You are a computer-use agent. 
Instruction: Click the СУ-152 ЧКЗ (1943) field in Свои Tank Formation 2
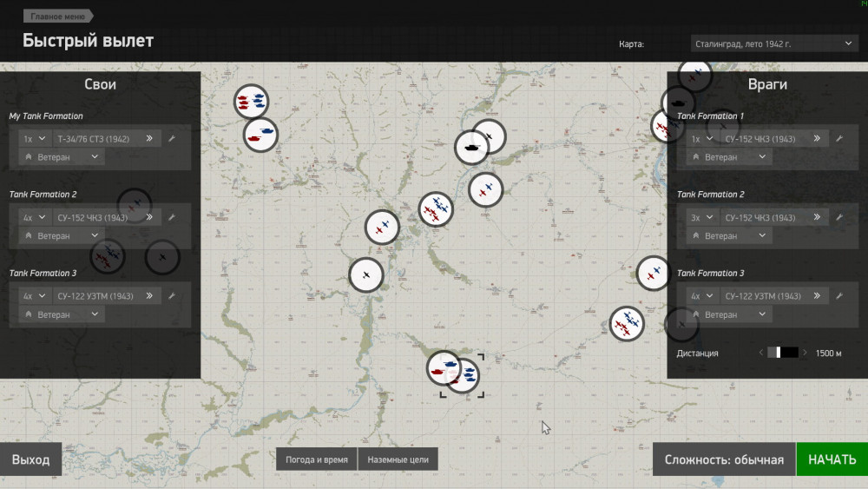[x=106, y=217]
